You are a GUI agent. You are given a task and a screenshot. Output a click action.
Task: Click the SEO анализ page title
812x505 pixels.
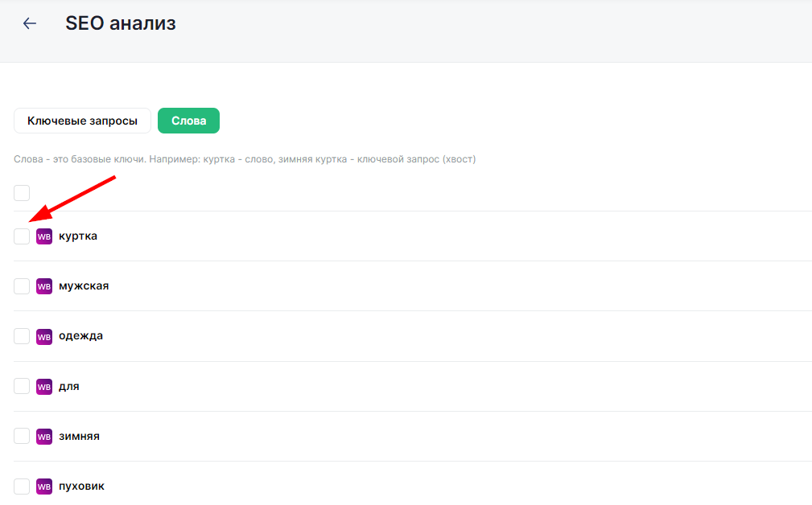[121, 23]
